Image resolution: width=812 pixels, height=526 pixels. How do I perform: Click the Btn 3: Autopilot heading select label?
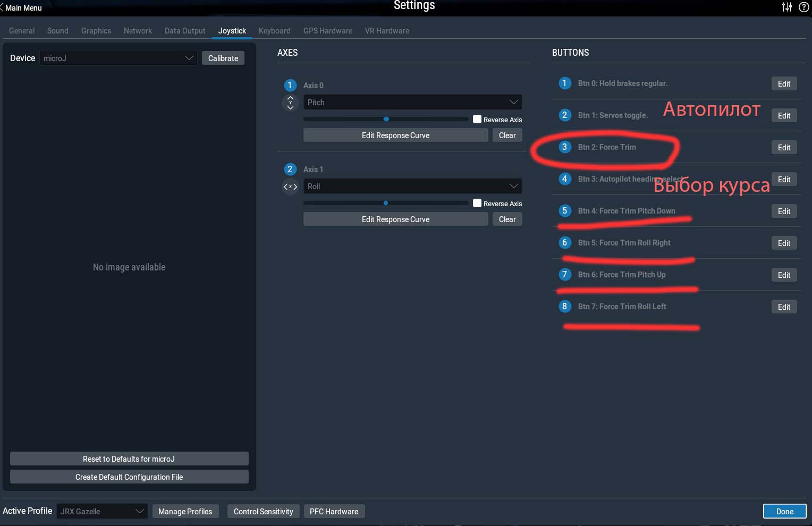click(631, 179)
